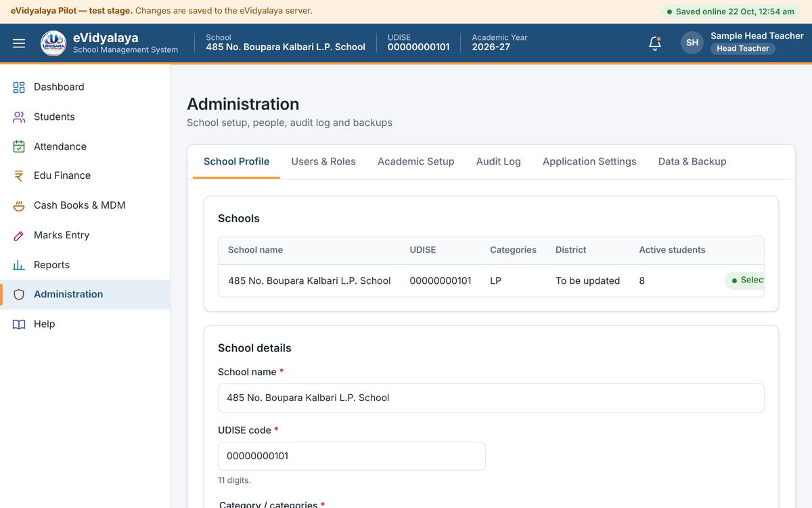Go to Application Settings tab
The height and width of the screenshot is (508, 812).
point(589,162)
